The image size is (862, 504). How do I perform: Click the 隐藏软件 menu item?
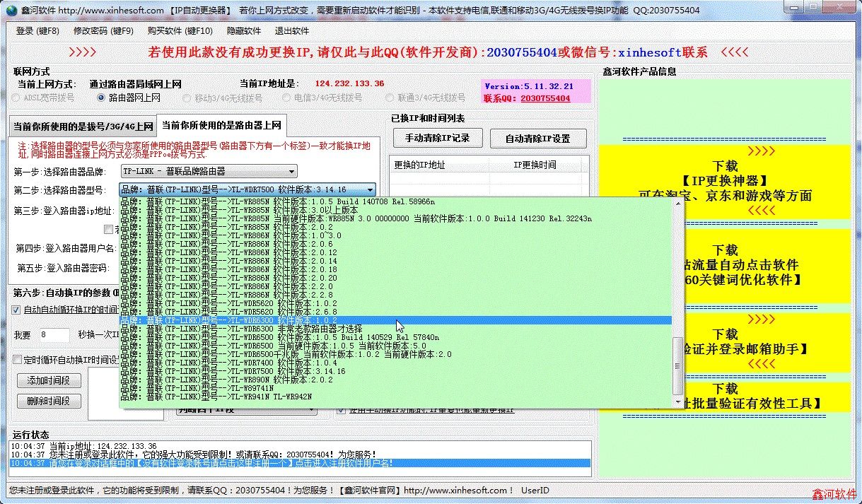pyautogui.click(x=244, y=31)
